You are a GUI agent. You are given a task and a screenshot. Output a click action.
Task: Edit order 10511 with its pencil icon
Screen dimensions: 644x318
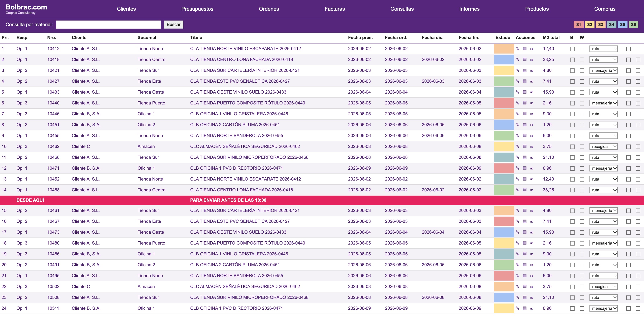click(517, 308)
